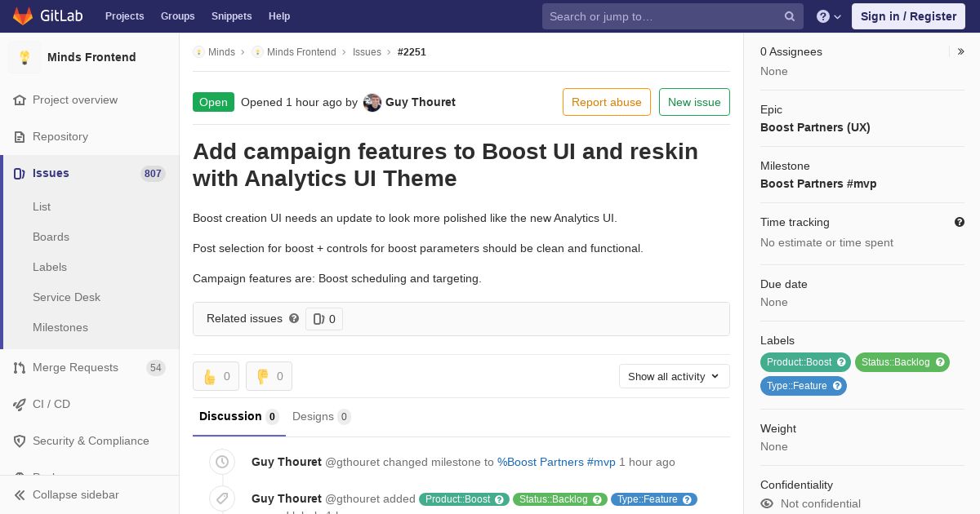Viewport: 980px width, 514px height.
Task: Switch to the Discussion tab
Action: [239, 417]
